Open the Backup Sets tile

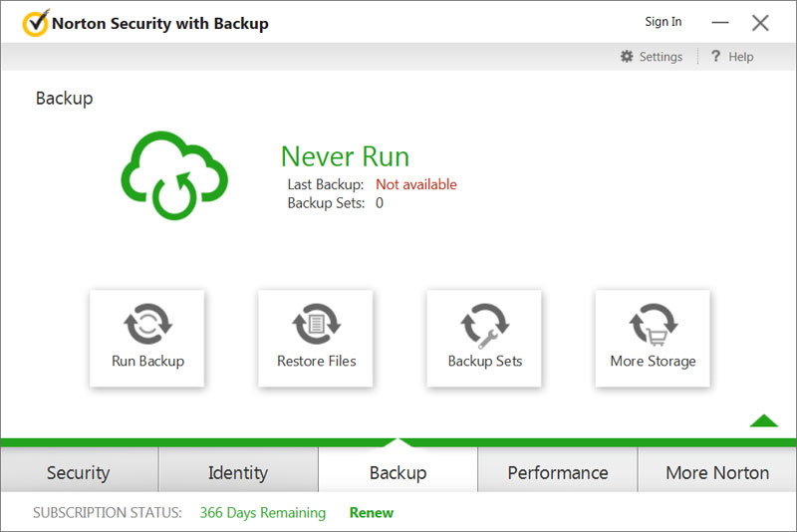(x=484, y=339)
